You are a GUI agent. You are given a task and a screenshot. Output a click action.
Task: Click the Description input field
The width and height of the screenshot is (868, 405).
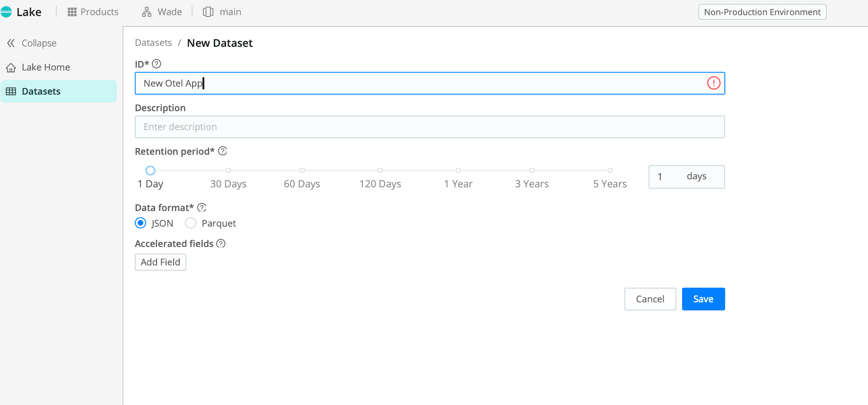click(430, 127)
